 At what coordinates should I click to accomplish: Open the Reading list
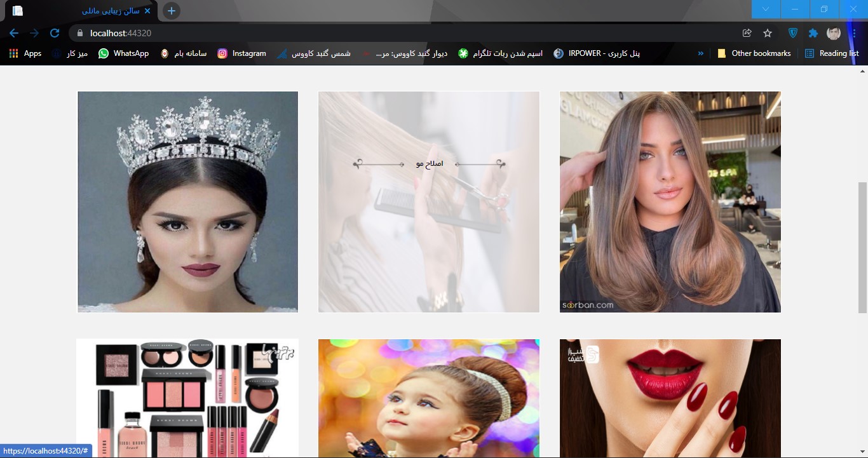(832, 53)
